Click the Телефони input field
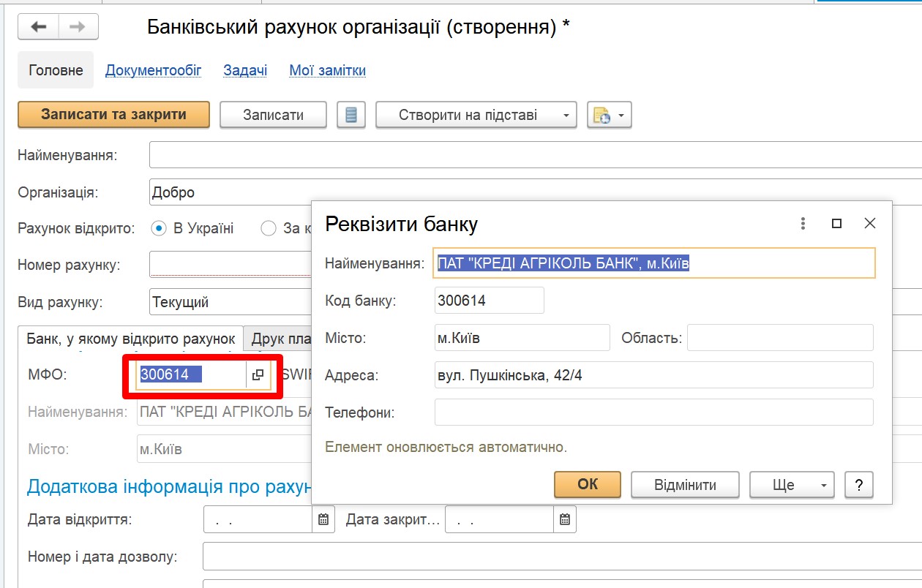This screenshot has height=588, width=922. coord(654,412)
